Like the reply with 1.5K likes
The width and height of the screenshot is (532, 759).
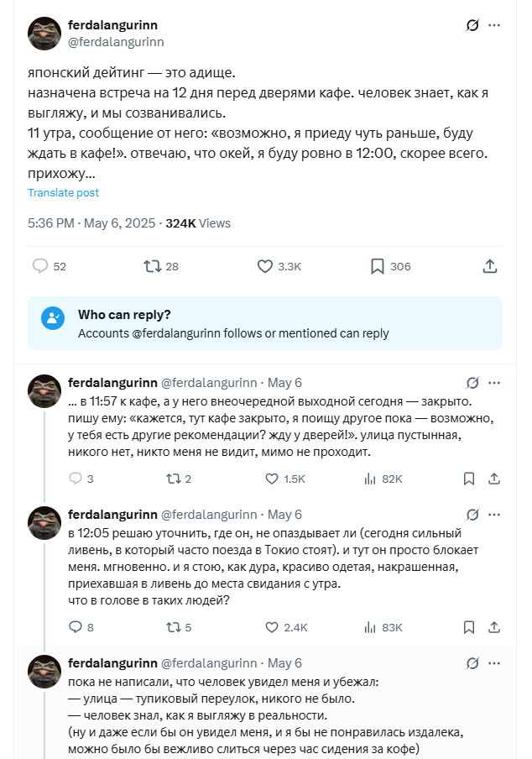(x=272, y=479)
